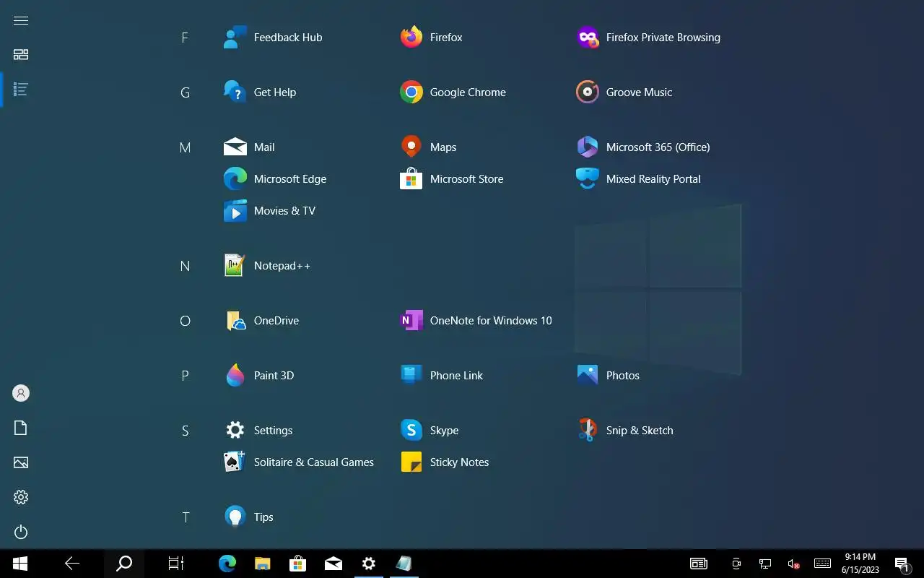
Task: Open Settings from Start sidebar gear
Action: [x=21, y=497]
